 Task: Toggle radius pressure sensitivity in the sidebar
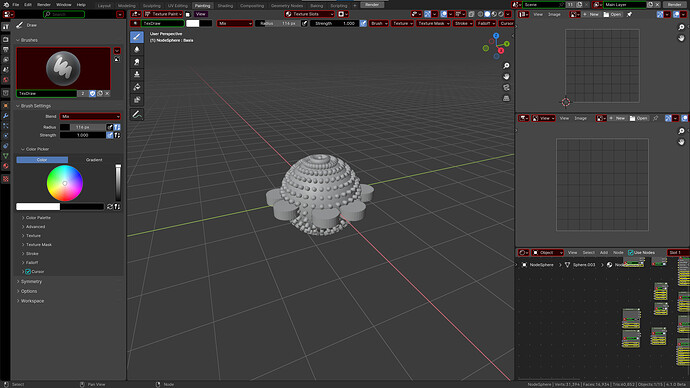pos(110,127)
